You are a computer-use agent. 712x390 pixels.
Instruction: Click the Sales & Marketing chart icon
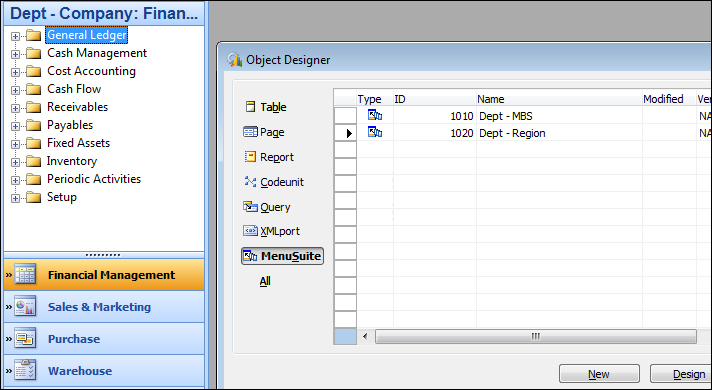[25, 306]
